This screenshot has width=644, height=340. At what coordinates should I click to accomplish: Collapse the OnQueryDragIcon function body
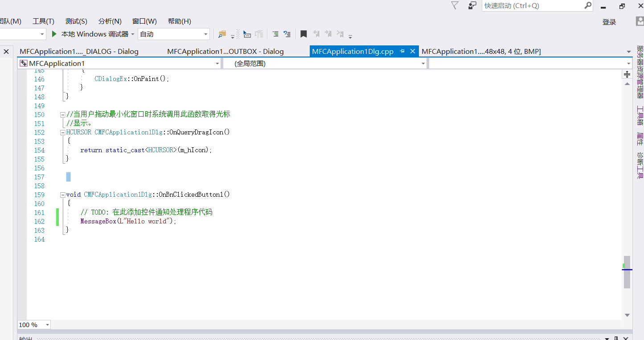(x=62, y=132)
